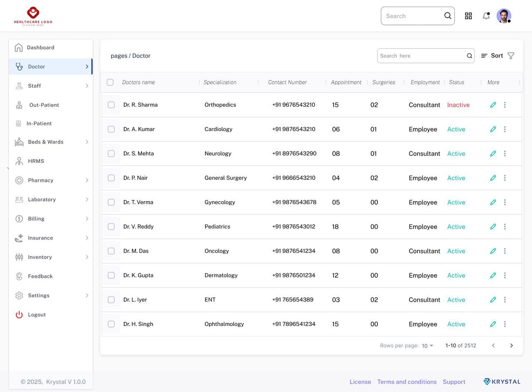Image resolution: width=532 pixels, height=392 pixels.
Task: Click the magnifier icon in top search
Action: tap(448, 16)
